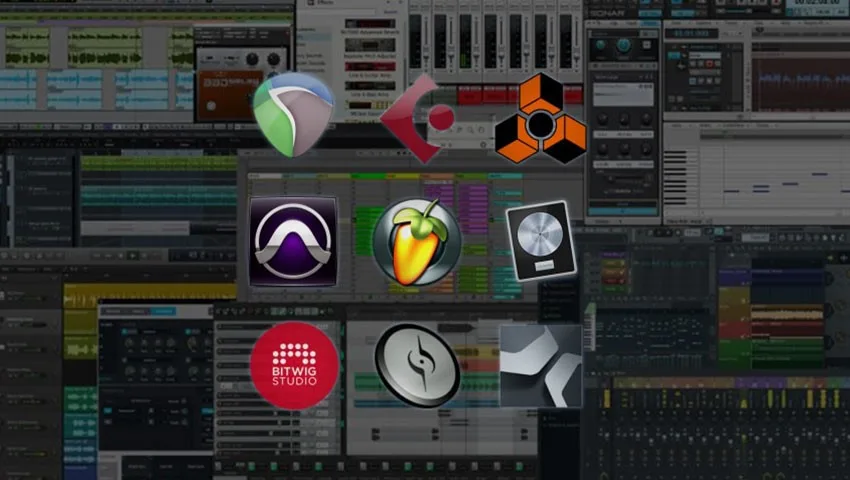This screenshot has height=480, width=850.
Task: Click the red Cubase logo icon
Action: coord(417,118)
